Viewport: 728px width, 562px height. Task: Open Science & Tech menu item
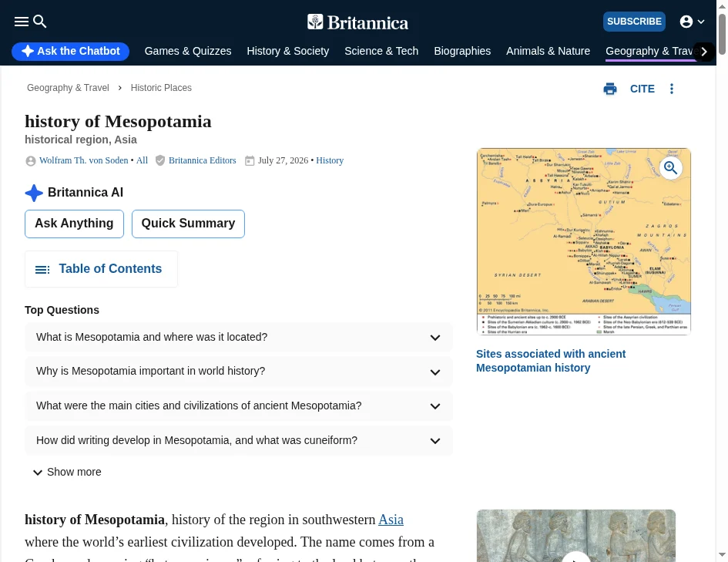tap(381, 51)
